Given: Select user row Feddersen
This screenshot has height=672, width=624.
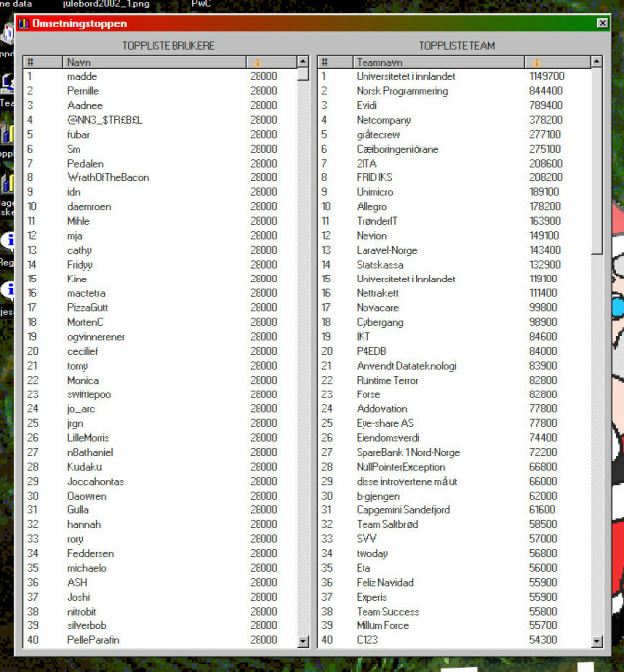Looking at the screenshot, I should click(160, 554).
